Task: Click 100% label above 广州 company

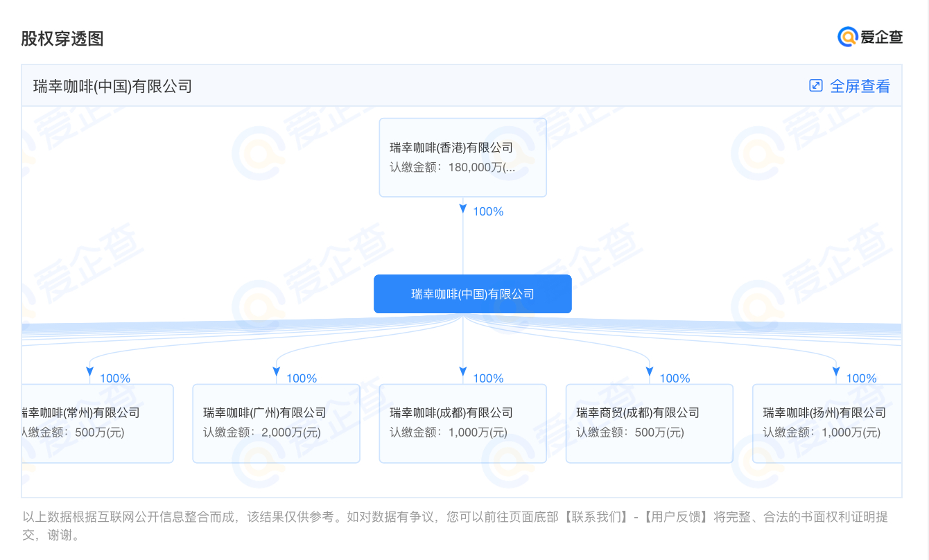Action: (x=302, y=378)
